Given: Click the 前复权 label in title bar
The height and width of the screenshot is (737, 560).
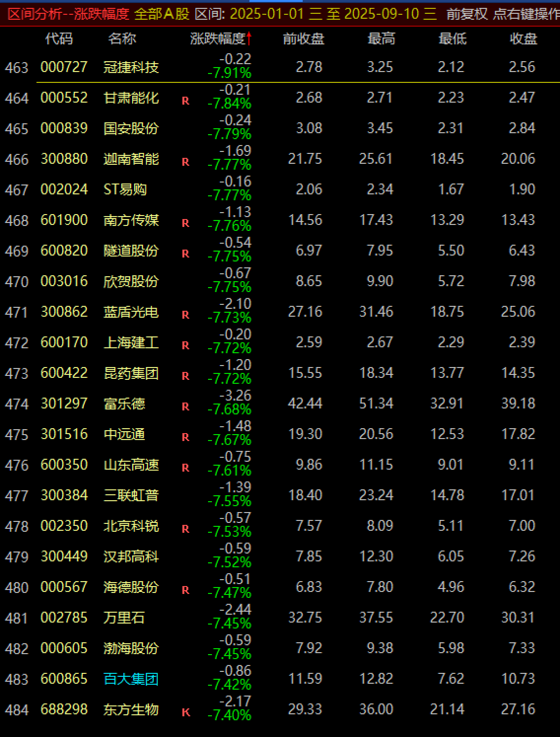Looking at the screenshot, I should click(x=467, y=14).
